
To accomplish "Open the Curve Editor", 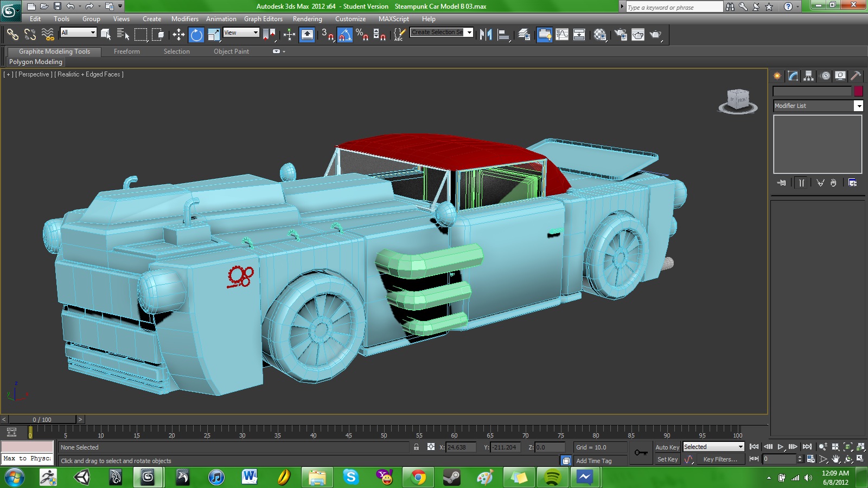I will pos(561,34).
